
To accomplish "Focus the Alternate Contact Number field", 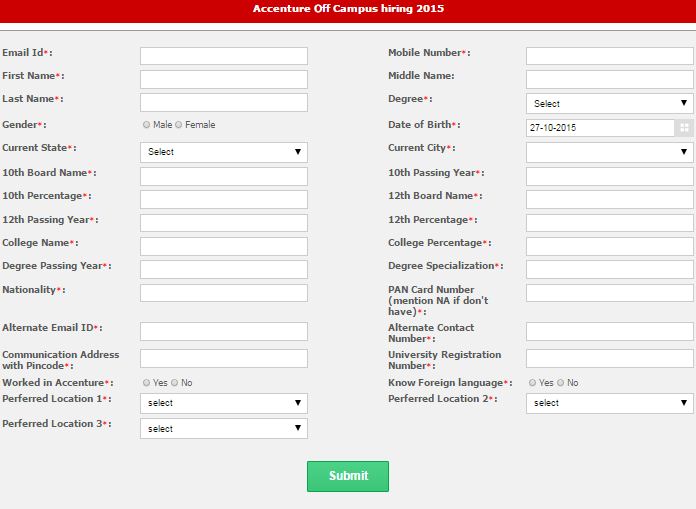I will 609,331.
